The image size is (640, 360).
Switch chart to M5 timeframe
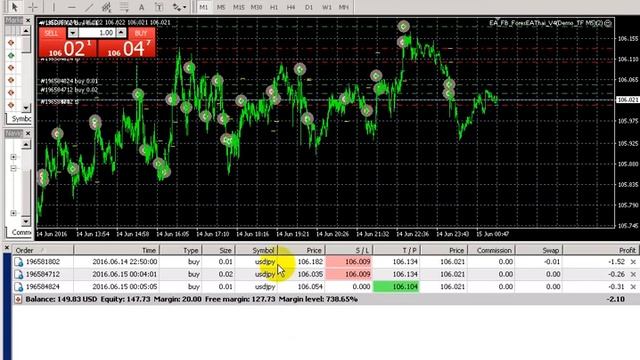221,7
